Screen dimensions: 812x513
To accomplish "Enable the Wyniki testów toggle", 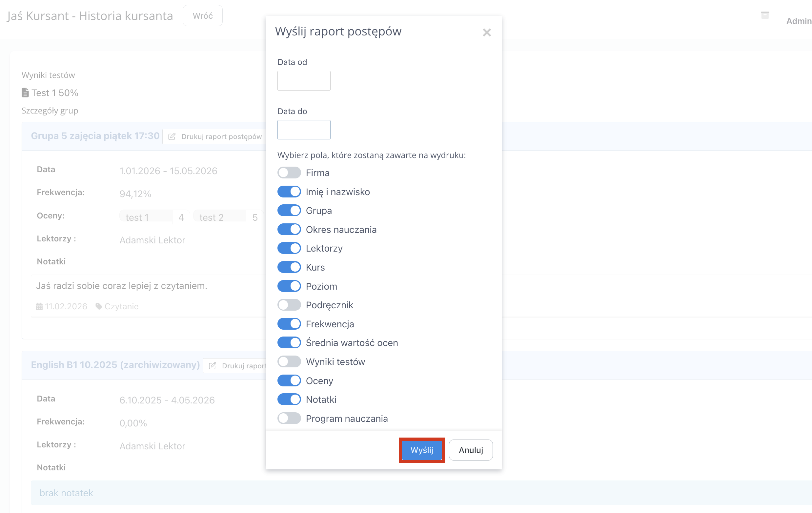I will 289,361.
